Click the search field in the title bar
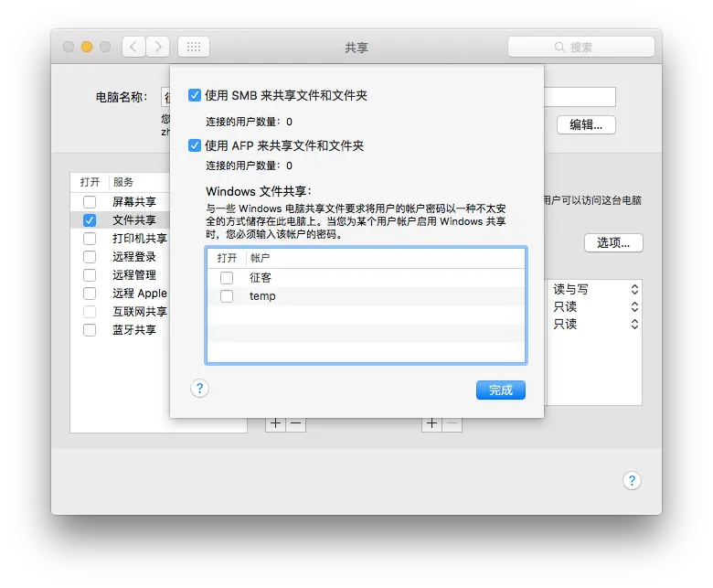 pyautogui.click(x=581, y=47)
